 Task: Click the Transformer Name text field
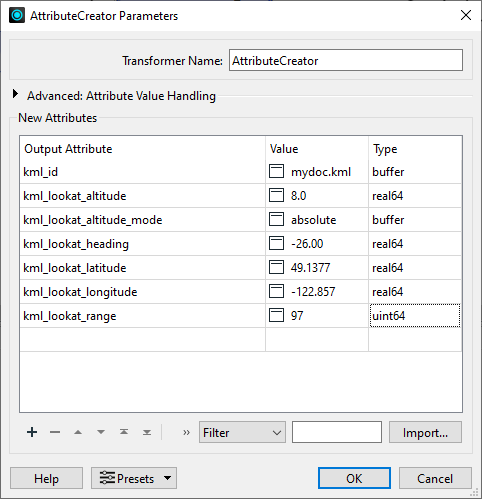tap(346, 60)
